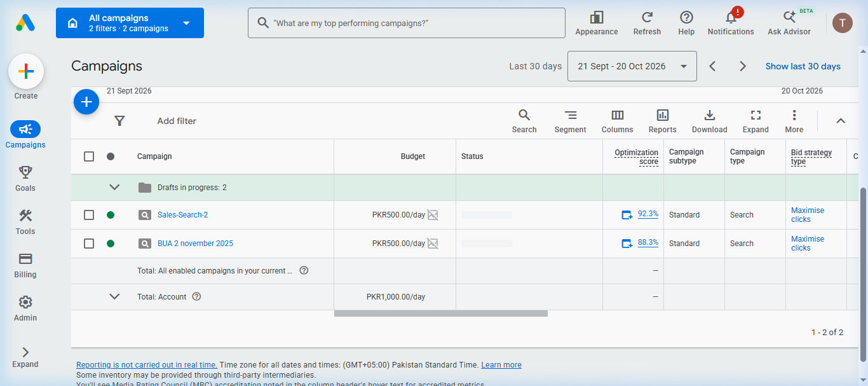
Task: Sort by Bid strategy type column
Action: point(811,157)
